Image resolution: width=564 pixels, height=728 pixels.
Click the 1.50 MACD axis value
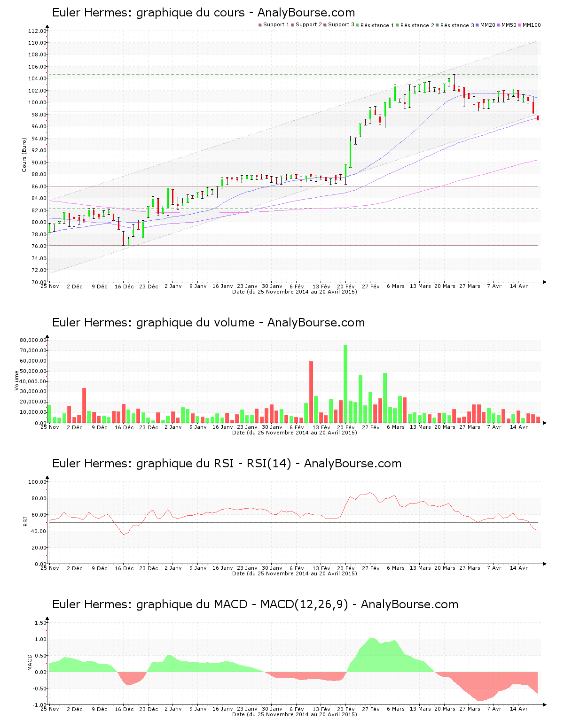(x=41, y=623)
